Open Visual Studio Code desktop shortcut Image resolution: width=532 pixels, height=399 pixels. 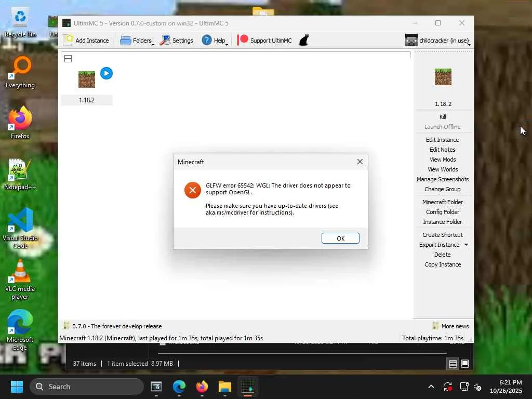click(x=20, y=229)
